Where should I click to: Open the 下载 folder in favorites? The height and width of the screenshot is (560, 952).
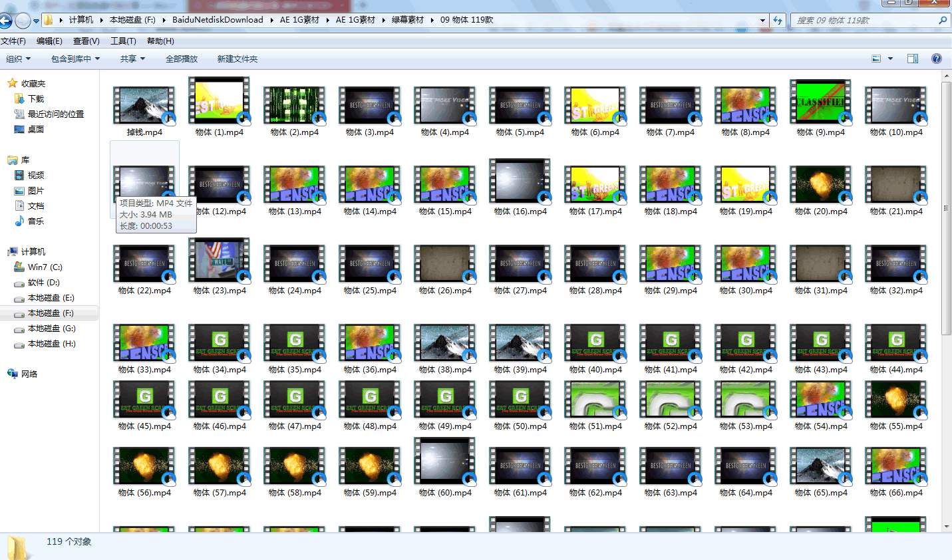[19, 98]
